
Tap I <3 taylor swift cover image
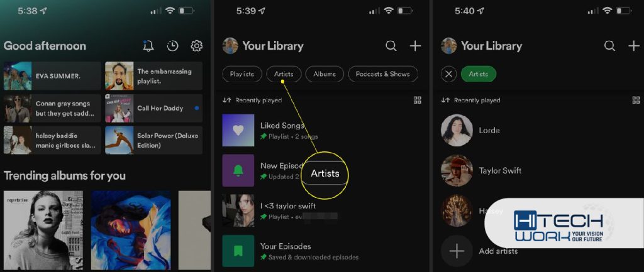point(238,211)
